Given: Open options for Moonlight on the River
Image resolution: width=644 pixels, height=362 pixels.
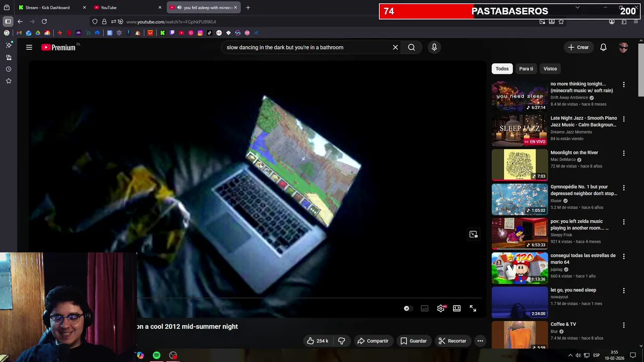Looking at the screenshot, I should pos(624,153).
